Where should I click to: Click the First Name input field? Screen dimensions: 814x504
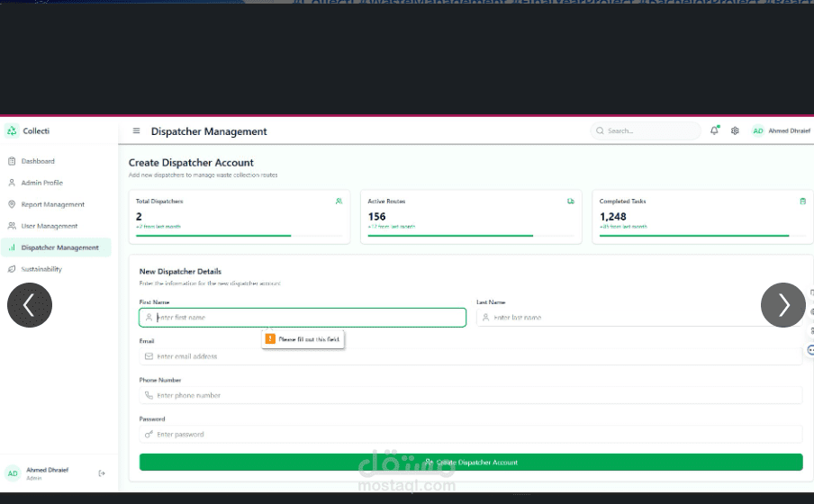pos(303,317)
